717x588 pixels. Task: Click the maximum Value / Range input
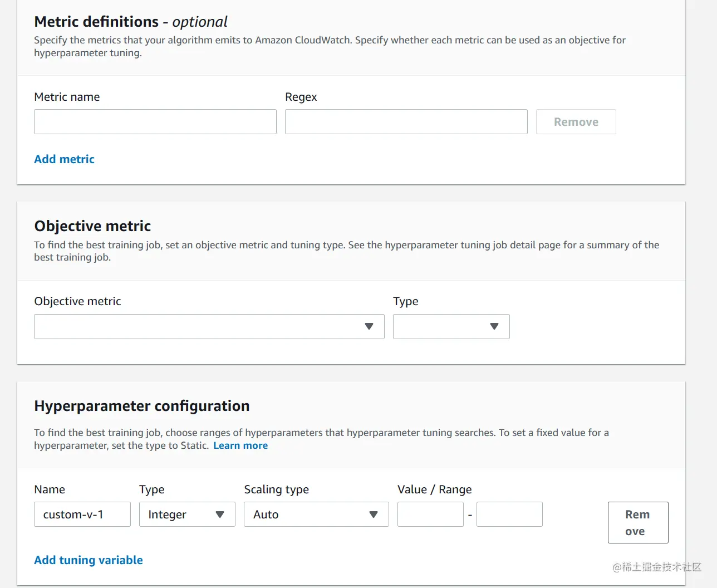pyautogui.click(x=509, y=514)
